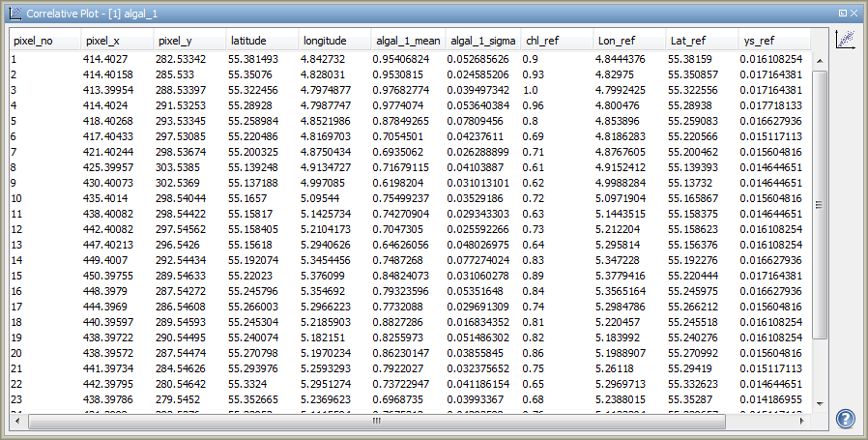Select the algal_1_mean column header
Screen dimensions: 868x440
(x=409, y=42)
